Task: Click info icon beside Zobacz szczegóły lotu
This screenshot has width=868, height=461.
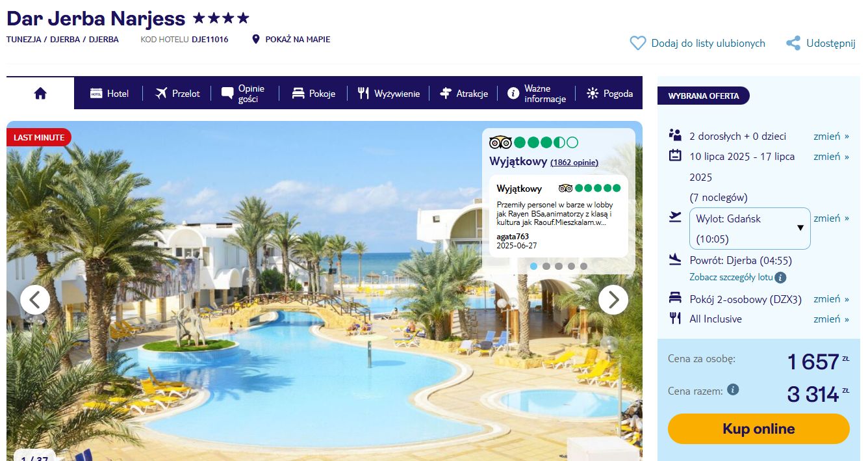Action: (781, 278)
